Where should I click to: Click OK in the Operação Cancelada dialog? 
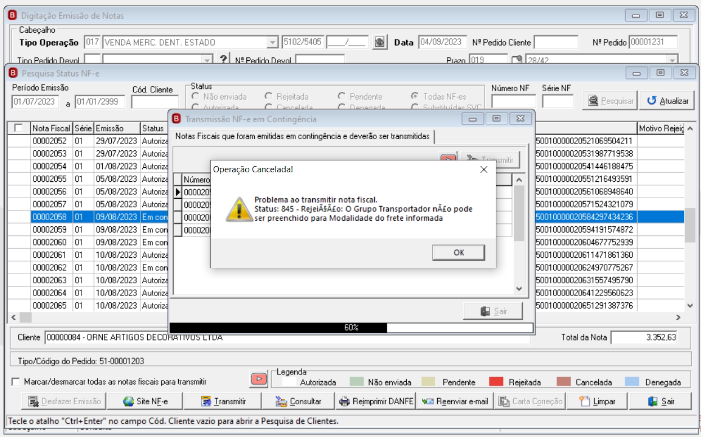click(x=458, y=252)
